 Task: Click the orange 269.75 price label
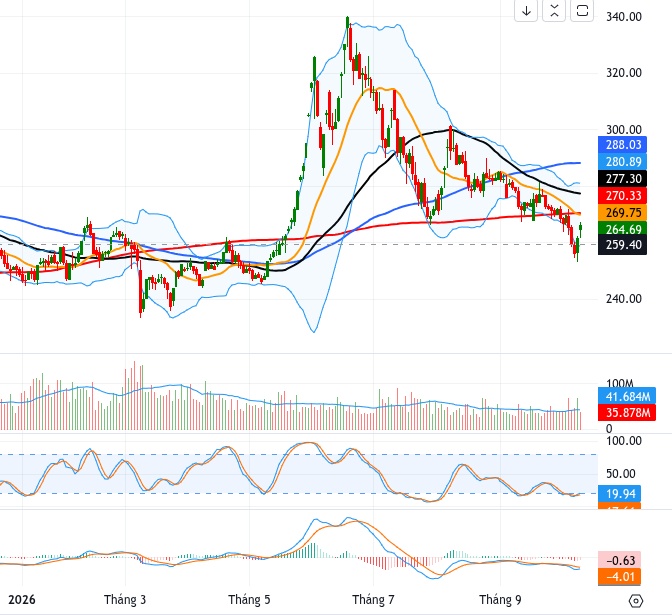pos(622,213)
